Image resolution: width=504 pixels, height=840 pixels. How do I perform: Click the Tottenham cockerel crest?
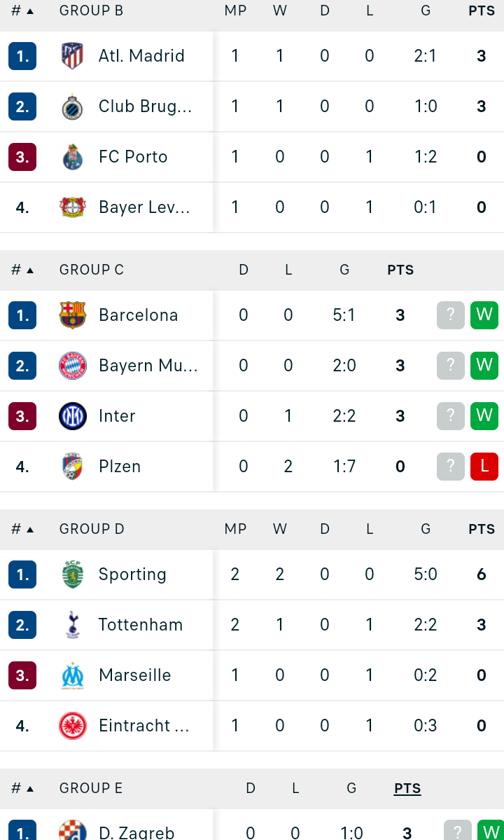(72, 625)
